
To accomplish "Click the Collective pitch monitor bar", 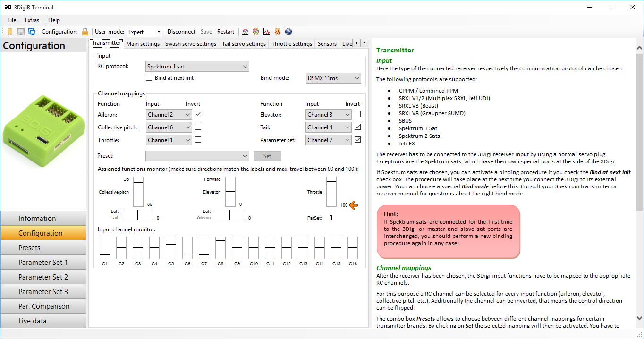I will pyautogui.click(x=138, y=192).
